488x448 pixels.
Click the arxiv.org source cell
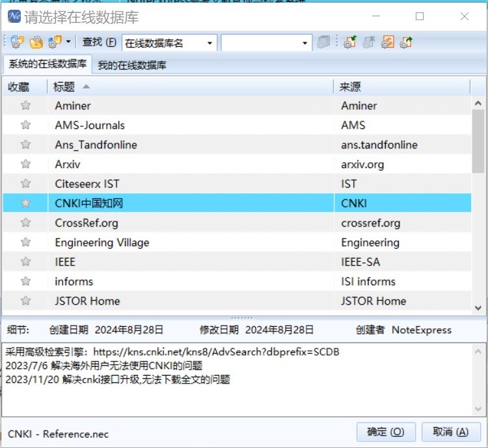362,164
